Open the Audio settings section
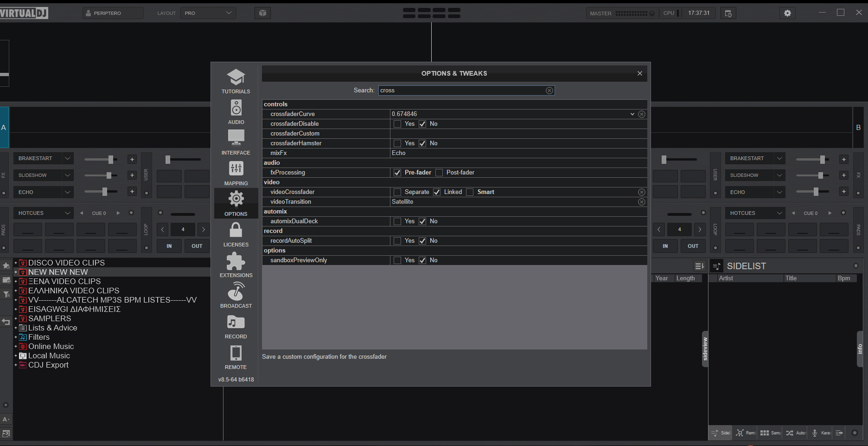This screenshot has height=446, width=868. pyautogui.click(x=236, y=112)
